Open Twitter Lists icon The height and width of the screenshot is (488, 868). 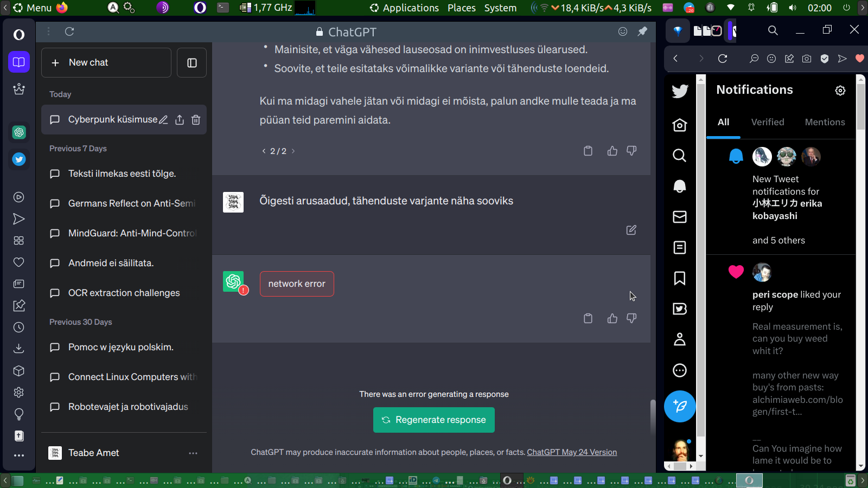(x=680, y=248)
